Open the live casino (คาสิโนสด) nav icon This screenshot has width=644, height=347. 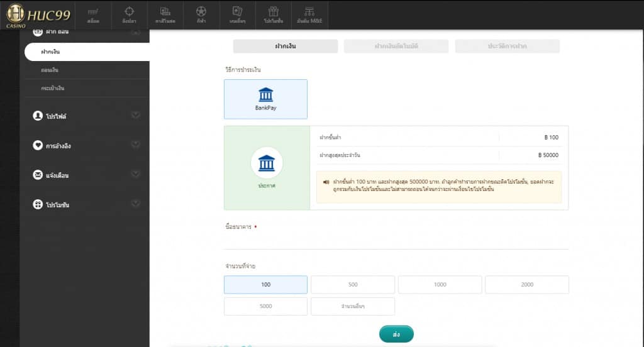click(165, 11)
